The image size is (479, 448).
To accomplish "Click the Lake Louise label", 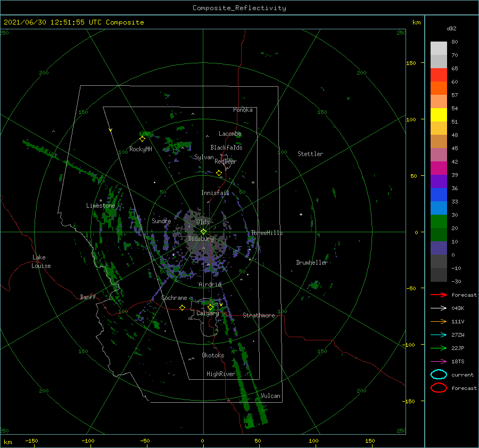I will pyautogui.click(x=41, y=262).
